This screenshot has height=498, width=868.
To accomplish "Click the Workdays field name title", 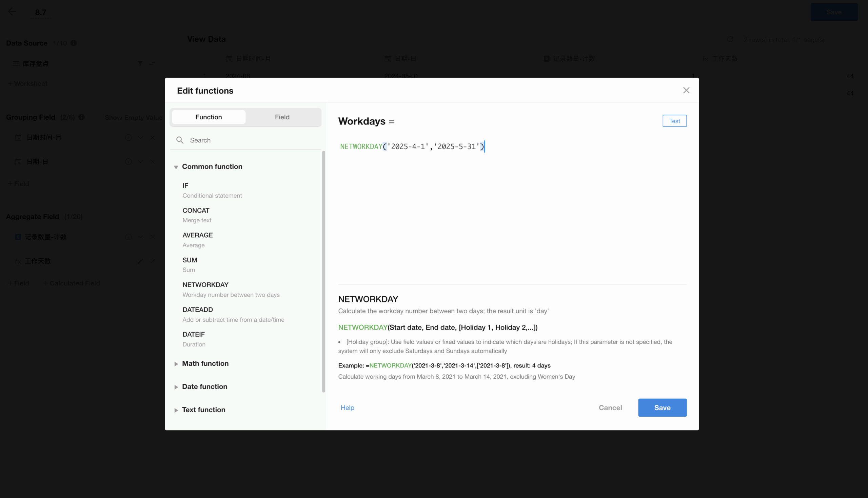I will click(x=361, y=121).
